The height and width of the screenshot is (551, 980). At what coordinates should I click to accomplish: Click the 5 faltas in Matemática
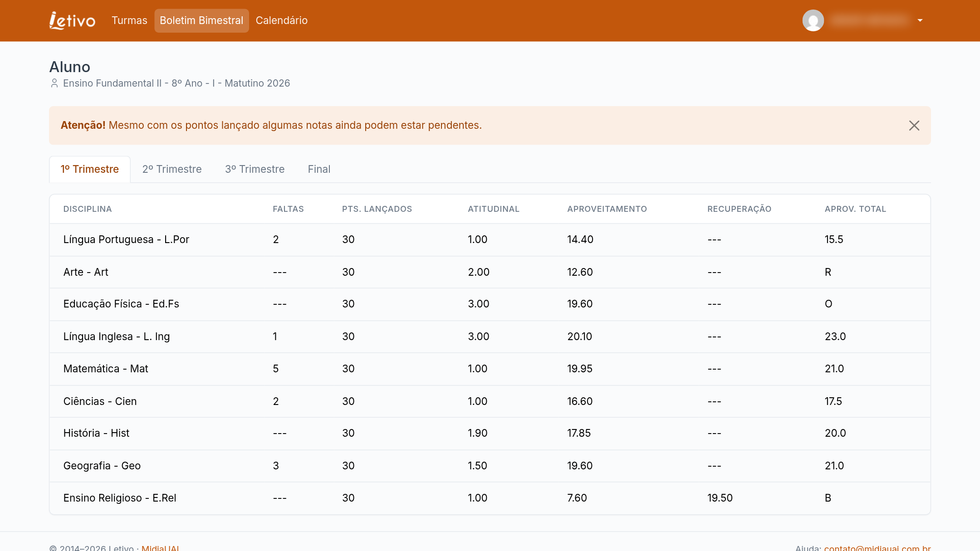point(276,369)
